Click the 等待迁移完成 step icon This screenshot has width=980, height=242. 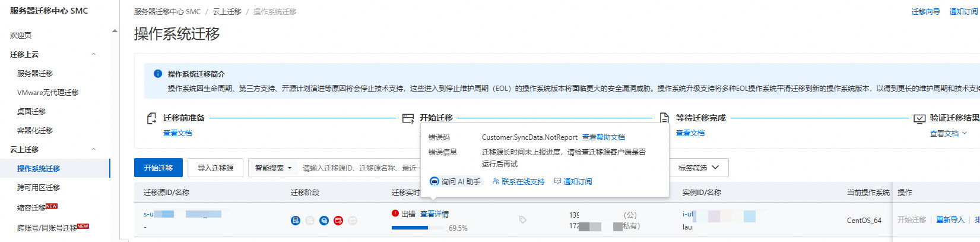click(665, 118)
